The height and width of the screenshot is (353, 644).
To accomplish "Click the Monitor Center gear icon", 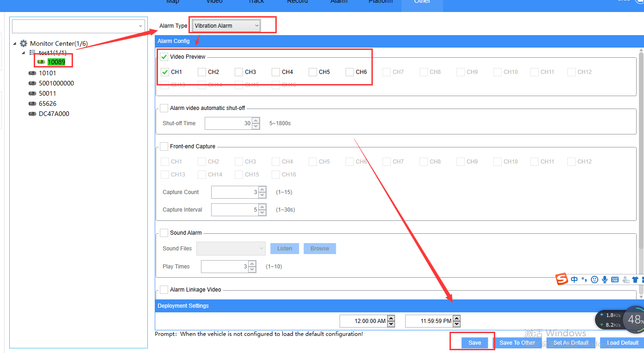I will pos(24,43).
